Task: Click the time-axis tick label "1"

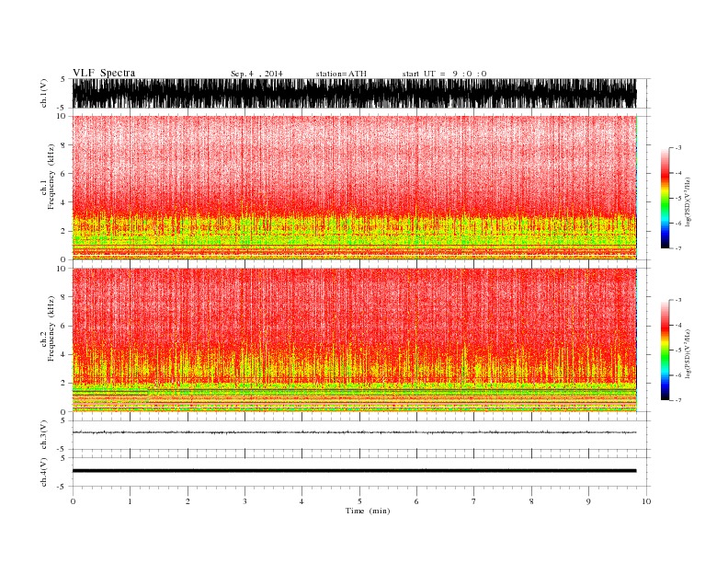Action: click(x=130, y=501)
